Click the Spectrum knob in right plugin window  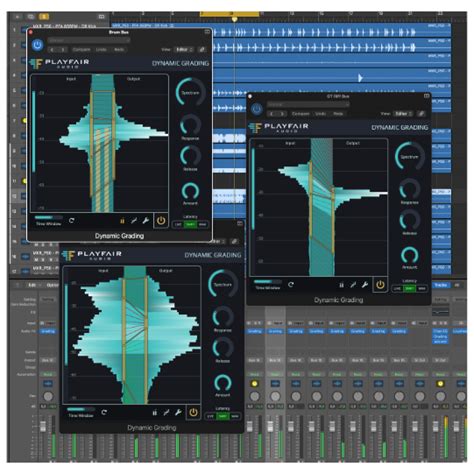[x=410, y=157]
